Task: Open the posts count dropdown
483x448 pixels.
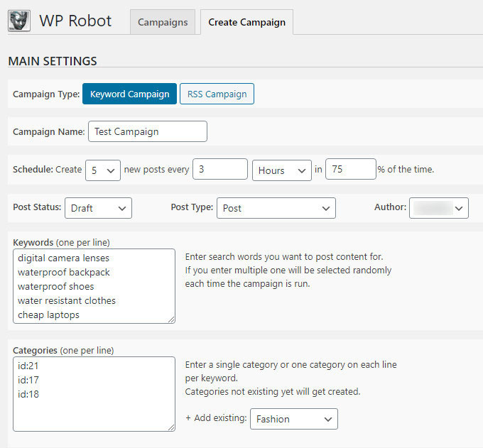Action: (102, 170)
